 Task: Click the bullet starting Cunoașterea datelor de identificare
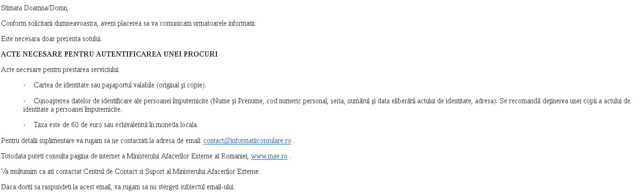pos(327,105)
